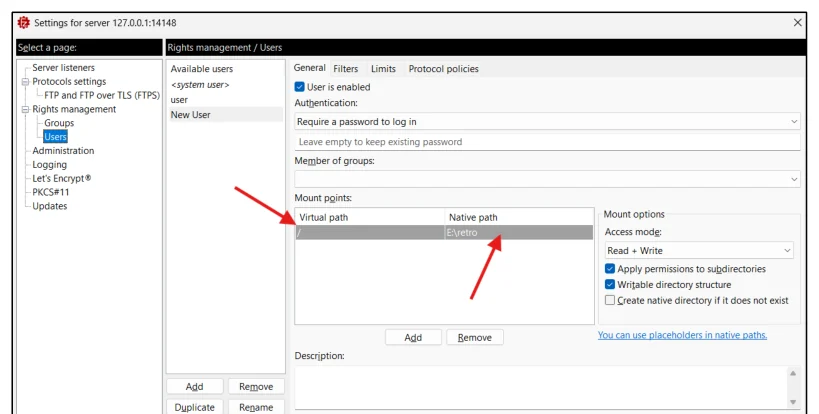Open the Logging page
Image resolution: width=819 pixels, height=414 pixels.
(50, 164)
